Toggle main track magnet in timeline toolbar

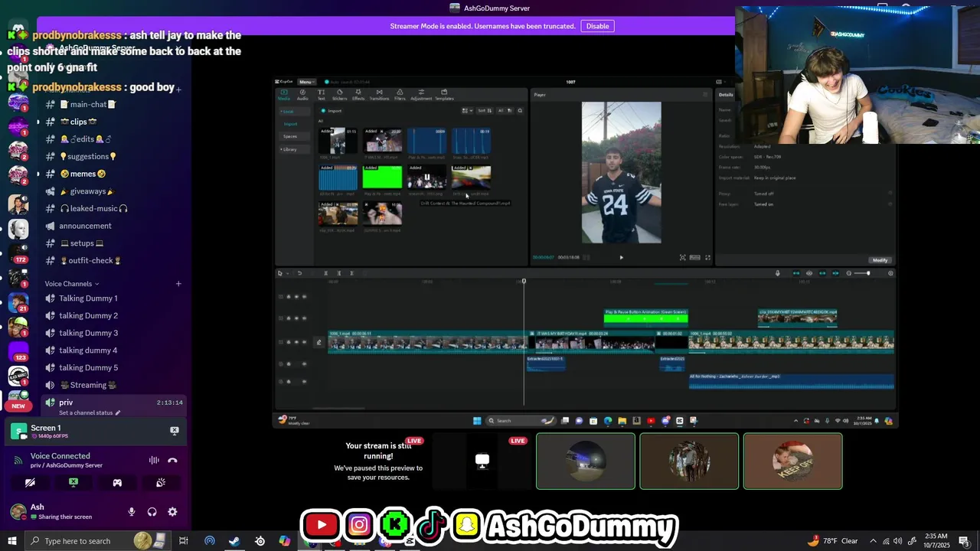(796, 273)
